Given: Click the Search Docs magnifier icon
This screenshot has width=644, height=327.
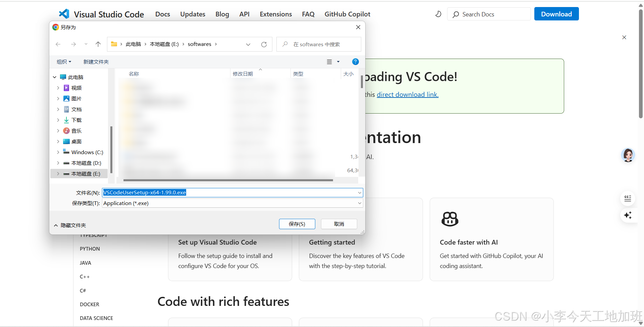Looking at the screenshot, I should pos(455,14).
